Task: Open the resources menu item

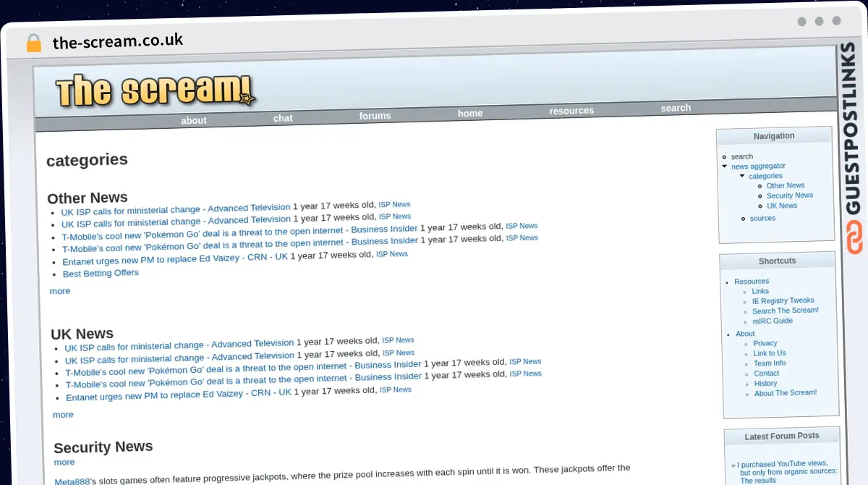Action: pos(571,111)
